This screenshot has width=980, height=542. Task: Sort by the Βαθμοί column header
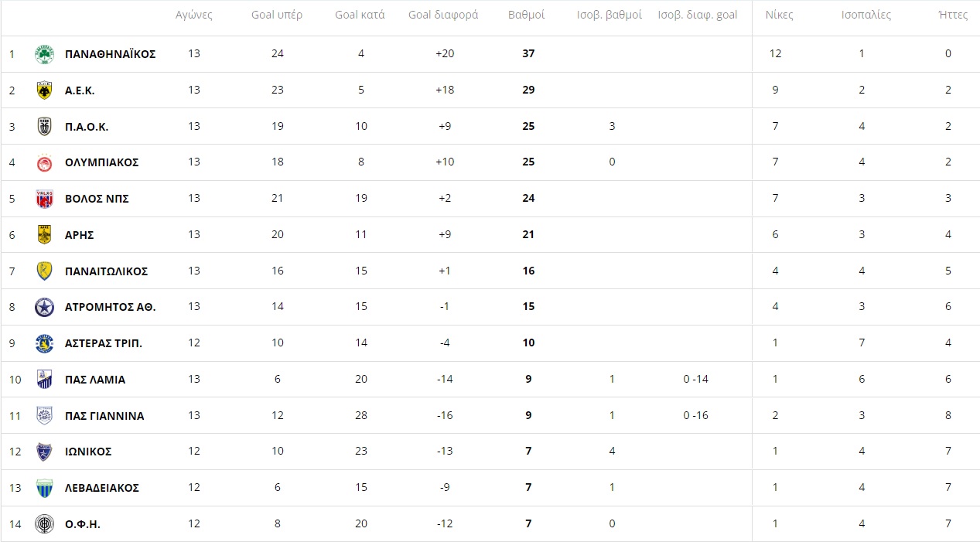[x=527, y=15]
